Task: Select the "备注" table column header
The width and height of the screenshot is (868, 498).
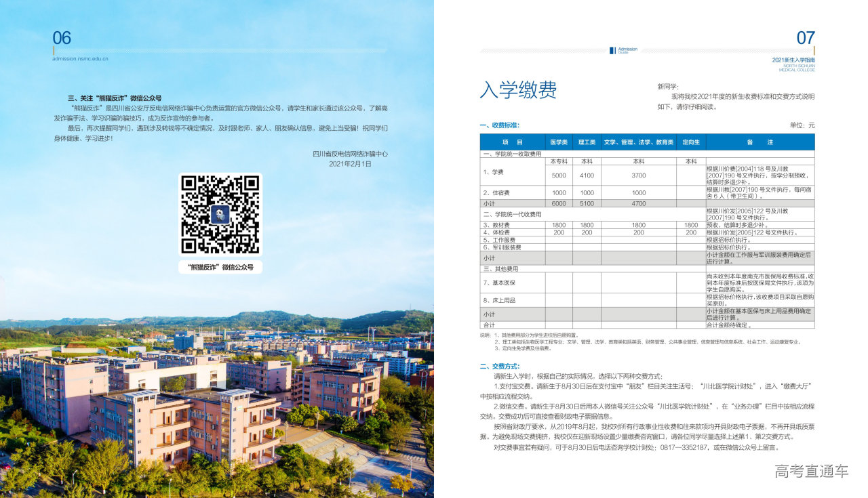Action: click(759, 142)
